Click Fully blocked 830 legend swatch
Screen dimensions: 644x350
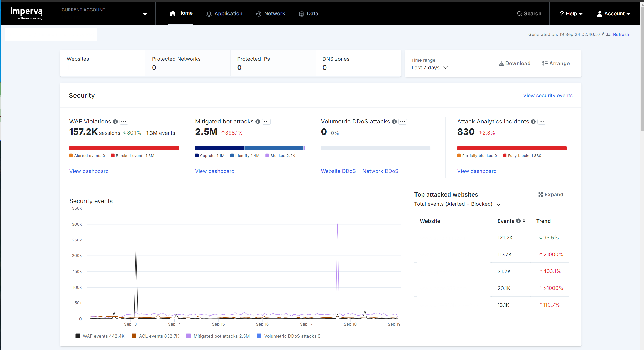tap(505, 156)
